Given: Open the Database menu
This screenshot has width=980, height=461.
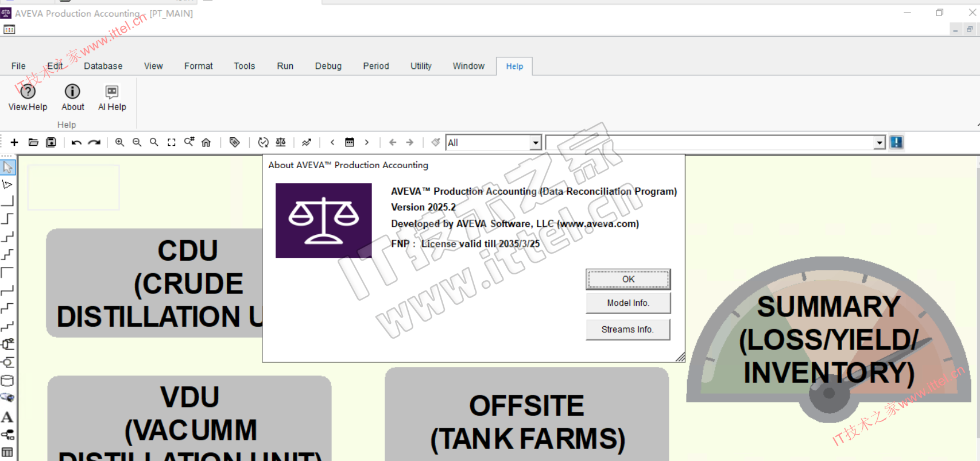Looking at the screenshot, I should point(103,66).
